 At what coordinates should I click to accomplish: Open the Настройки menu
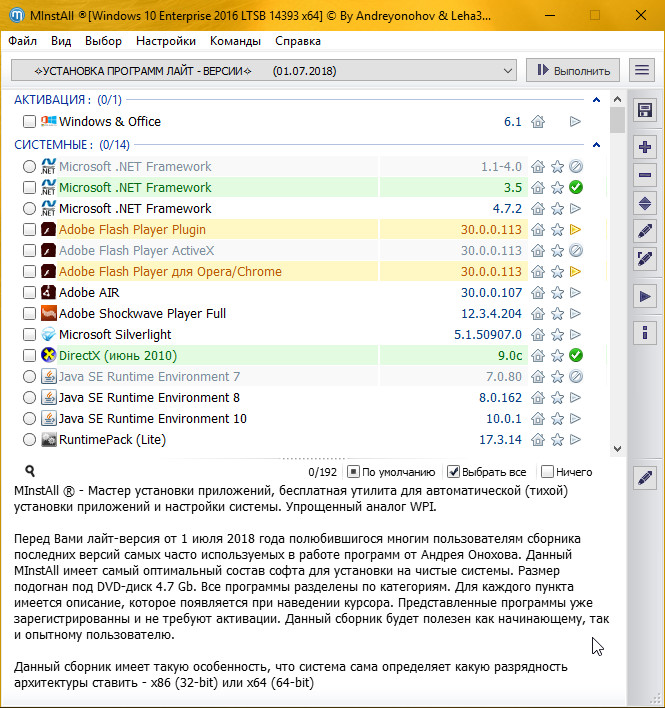(166, 41)
